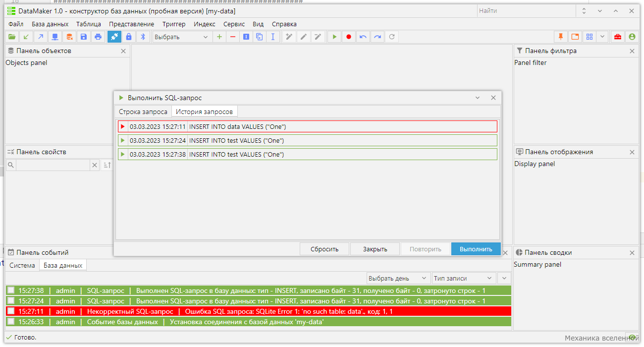
Task: Open the Триггер menu
Action: (174, 24)
